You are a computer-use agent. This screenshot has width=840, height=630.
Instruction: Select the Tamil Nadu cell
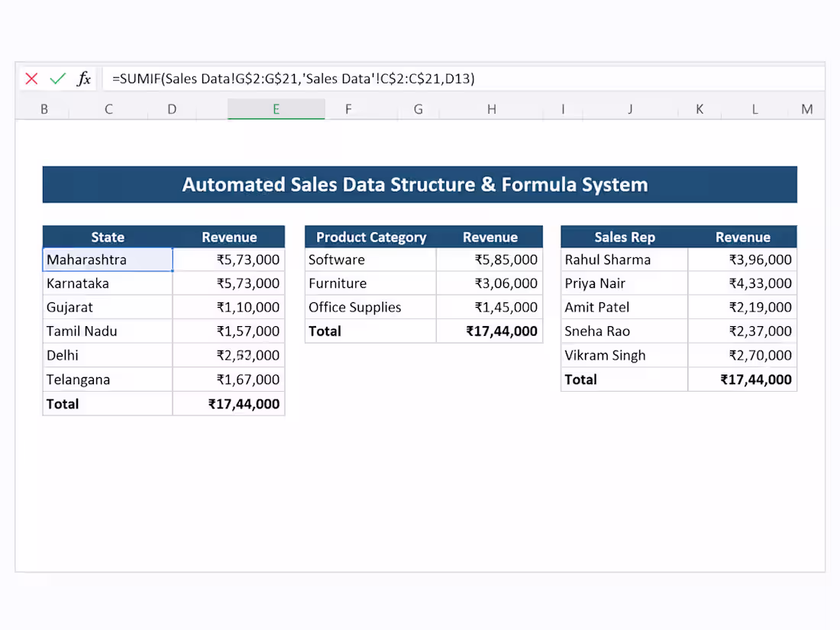pyautogui.click(x=108, y=331)
